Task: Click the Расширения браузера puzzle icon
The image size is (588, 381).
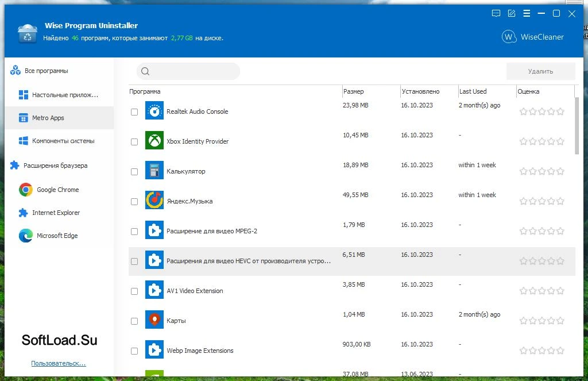Action: [x=14, y=165]
